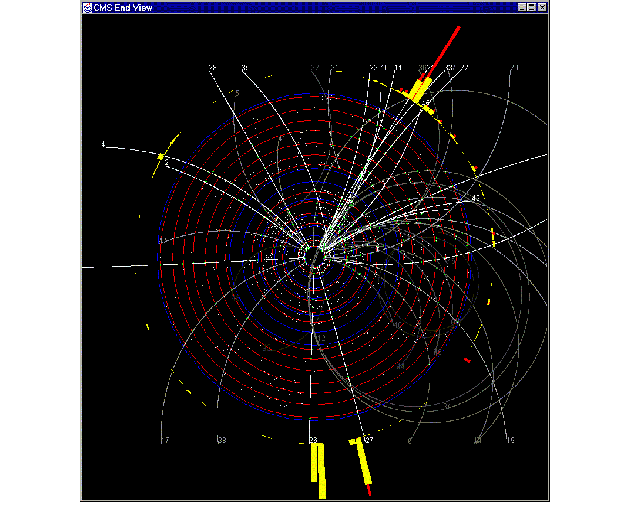This screenshot has width=640, height=512.
Task: Maximize the CMS End View window
Action: (533, 7)
